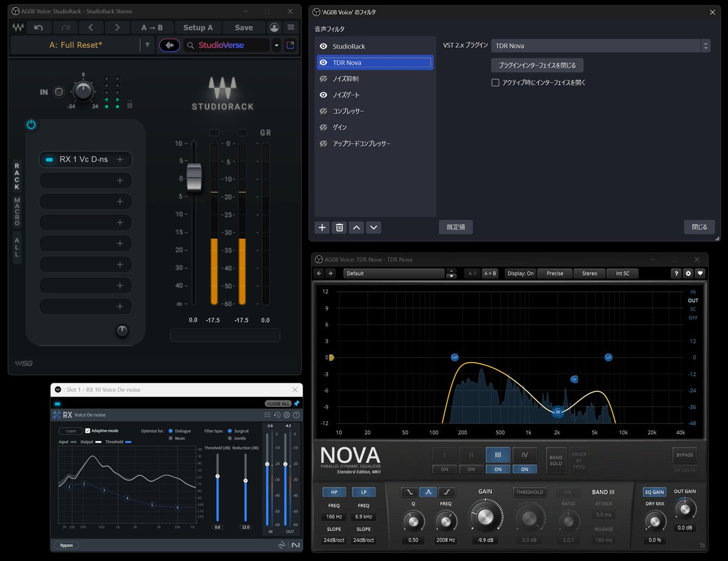Toggle visibility of コンプレッサー filter
The width and height of the screenshot is (728, 561).
[323, 111]
